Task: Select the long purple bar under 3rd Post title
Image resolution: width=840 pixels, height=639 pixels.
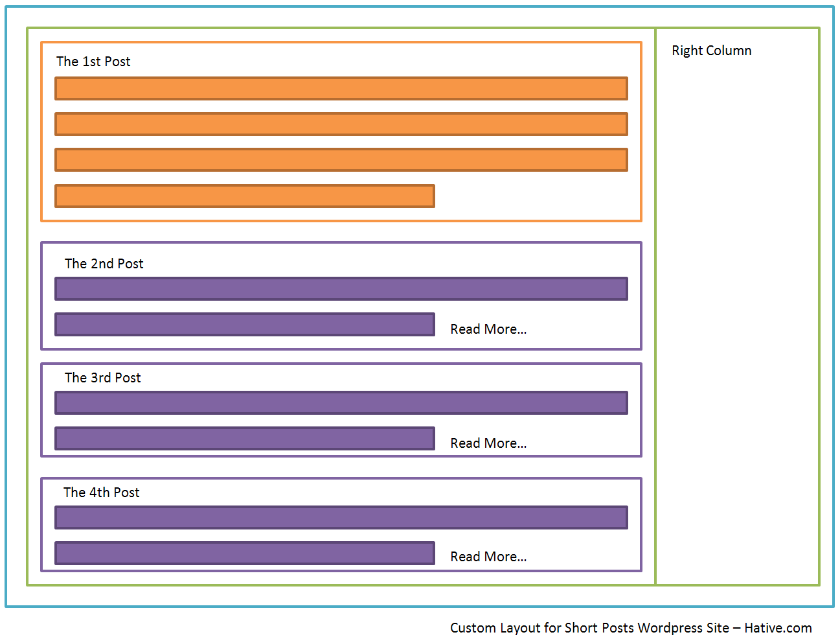Action: [341, 403]
